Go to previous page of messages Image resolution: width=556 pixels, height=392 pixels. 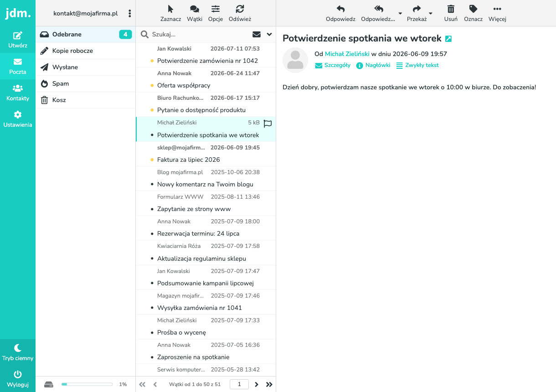pyautogui.click(x=155, y=384)
